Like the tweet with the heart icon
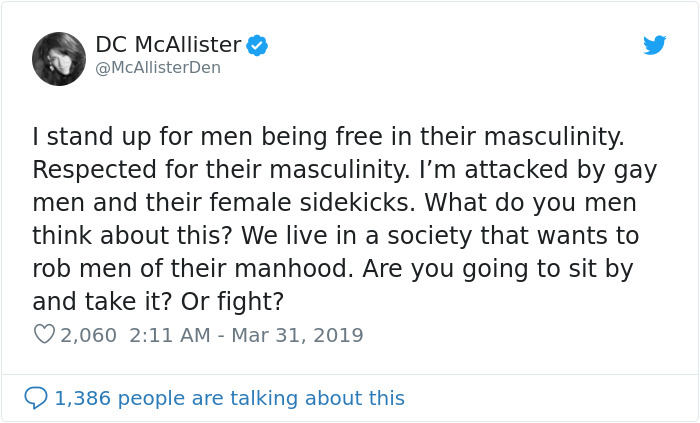This screenshot has width=700, height=423. click(x=44, y=334)
